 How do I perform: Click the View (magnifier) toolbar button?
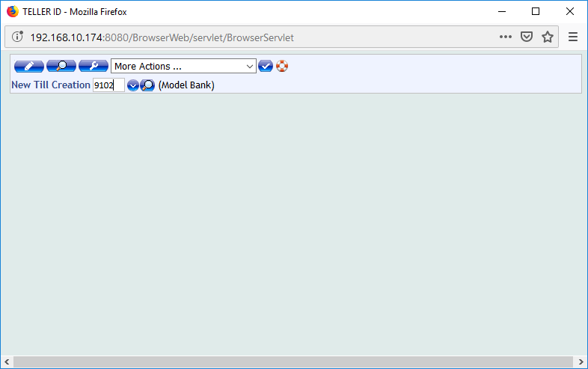click(61, 66)
